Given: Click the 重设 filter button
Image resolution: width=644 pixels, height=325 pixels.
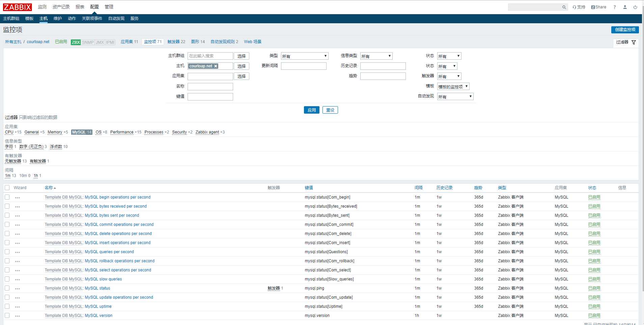Looking at the screenshot, I should [330, 110].
